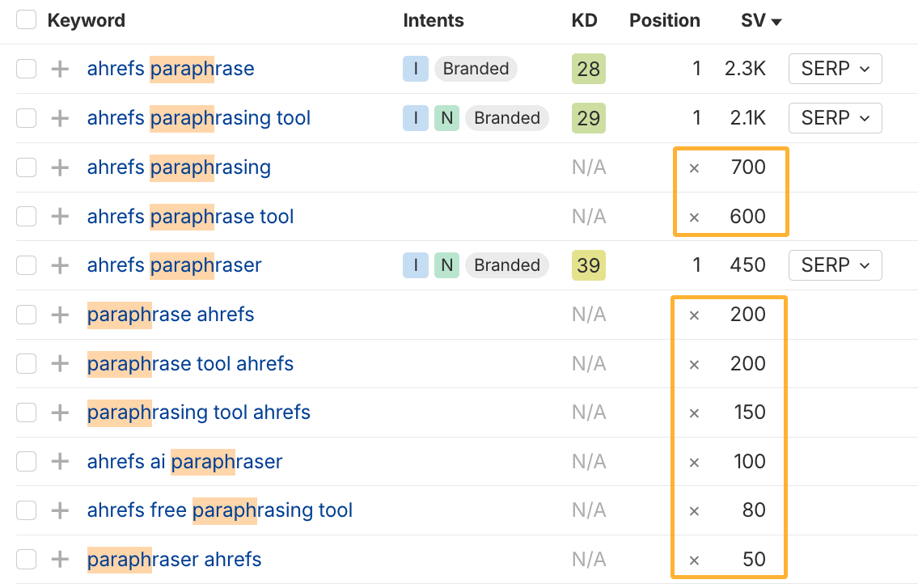The height and width of the screenshot is (588, 918).
Task: Click the Branded tag on "ahrefs paraphrase"
Action: pos(476,69)
